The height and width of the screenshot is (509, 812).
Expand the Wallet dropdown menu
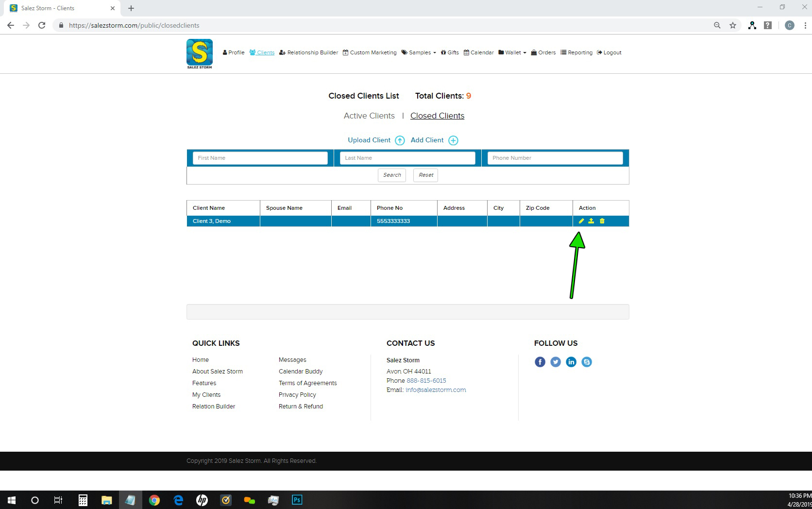512,52
